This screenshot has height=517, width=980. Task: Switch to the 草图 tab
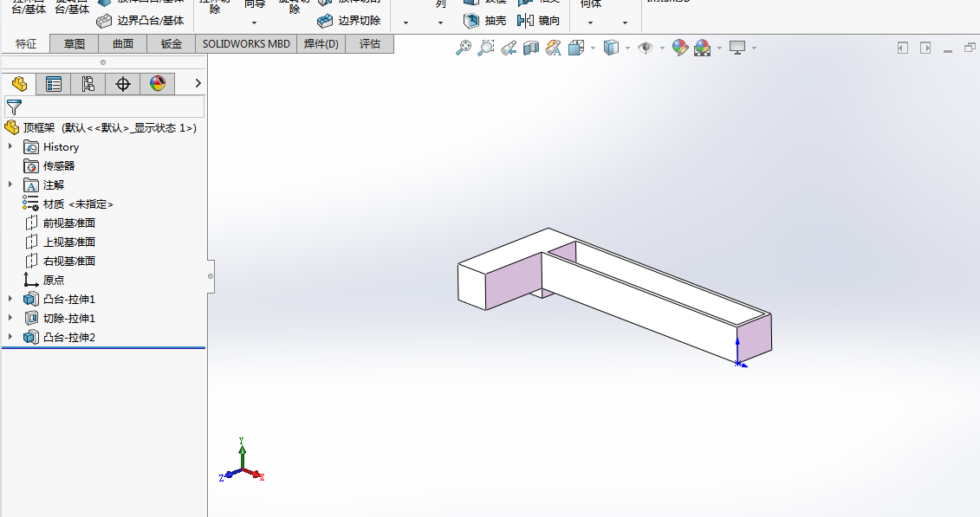click(x=75, y=43)
